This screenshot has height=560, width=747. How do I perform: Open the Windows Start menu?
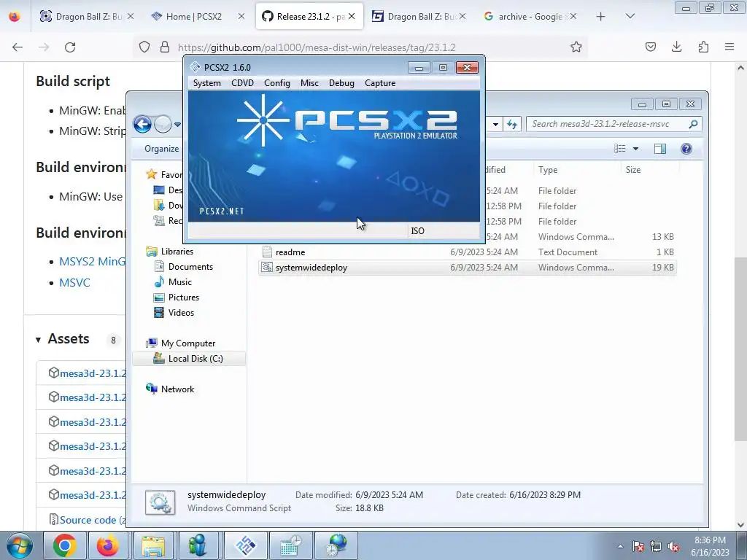point(20,545)
